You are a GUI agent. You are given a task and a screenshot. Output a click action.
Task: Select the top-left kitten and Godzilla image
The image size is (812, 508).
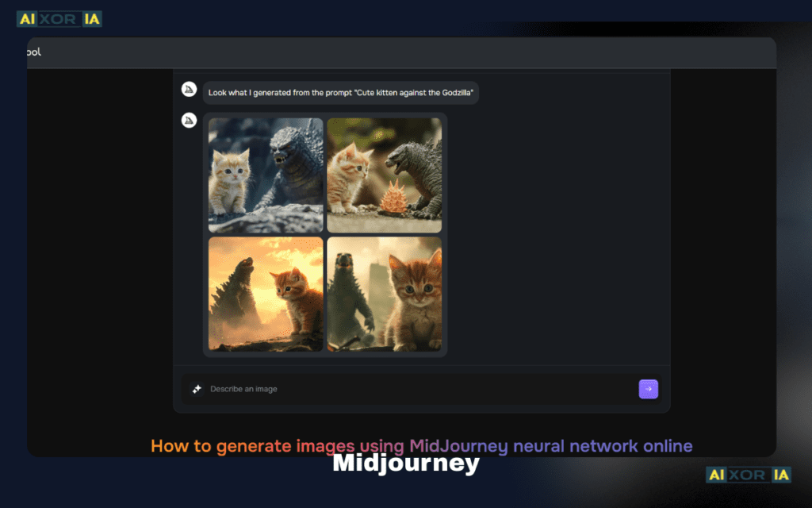265,175
